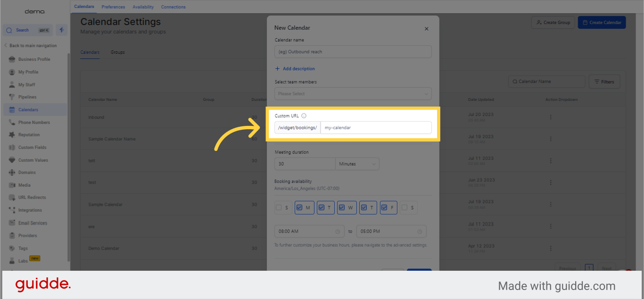
Task: Click the Phone Numbers sidebar icon
Action: [12, 123]
